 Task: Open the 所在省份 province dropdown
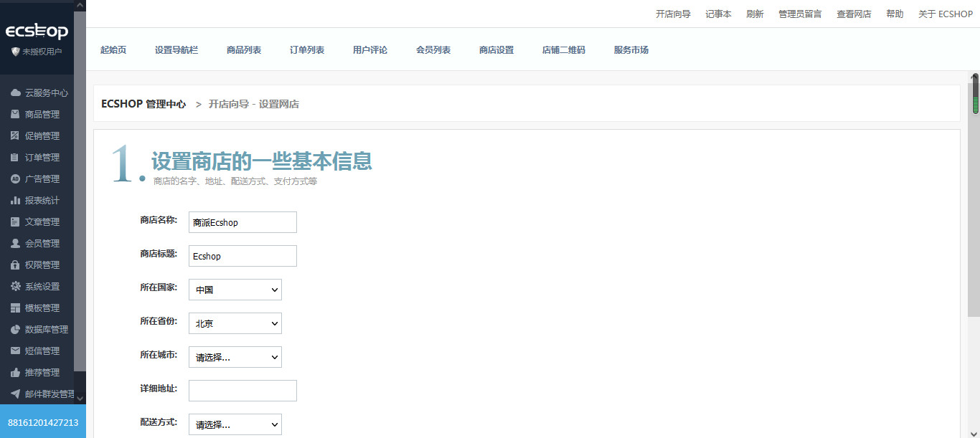[x=235, y=323]
